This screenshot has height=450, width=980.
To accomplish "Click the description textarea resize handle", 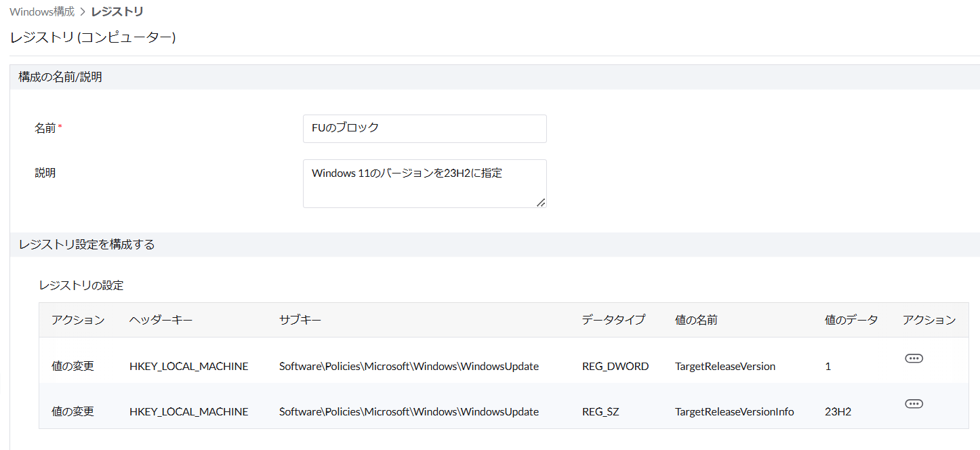I will 541,202.
